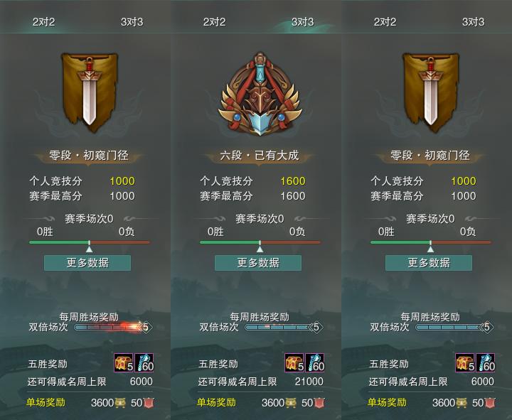Click the win-loss ratio bar in left panel
This screenshot has height=420, width=512.
tap(90, 242)
